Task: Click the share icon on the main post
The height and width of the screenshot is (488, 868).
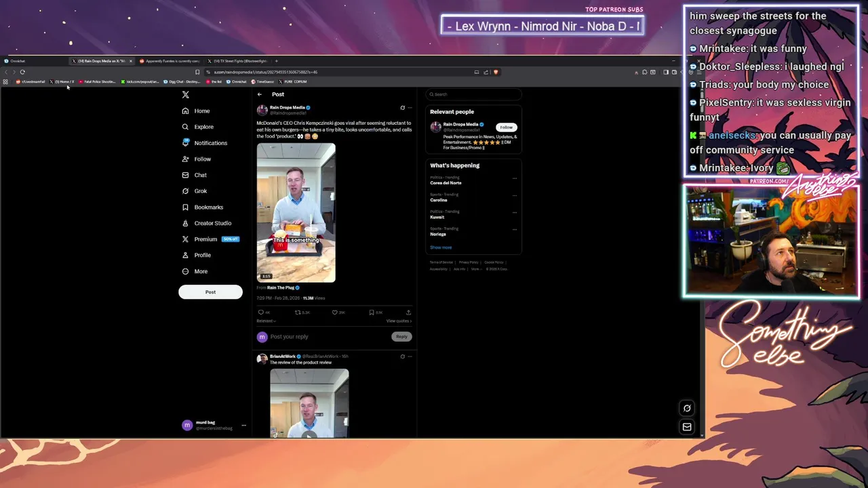Action: click(x=408, y=312)
